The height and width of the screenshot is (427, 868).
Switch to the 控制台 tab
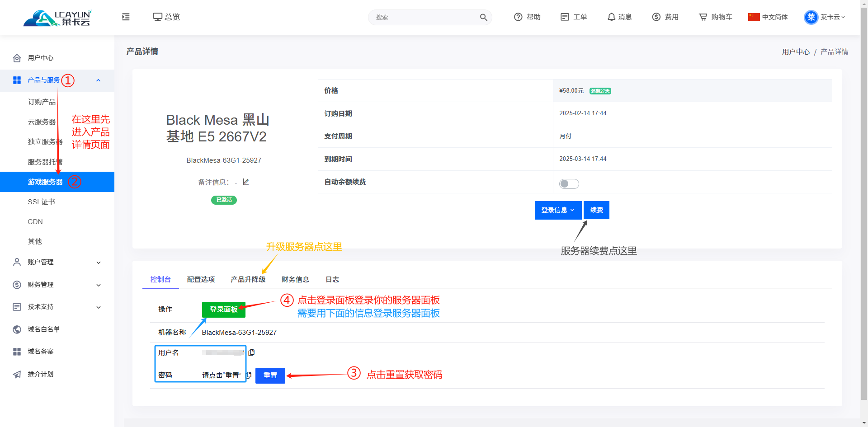[x=160, y=279]
